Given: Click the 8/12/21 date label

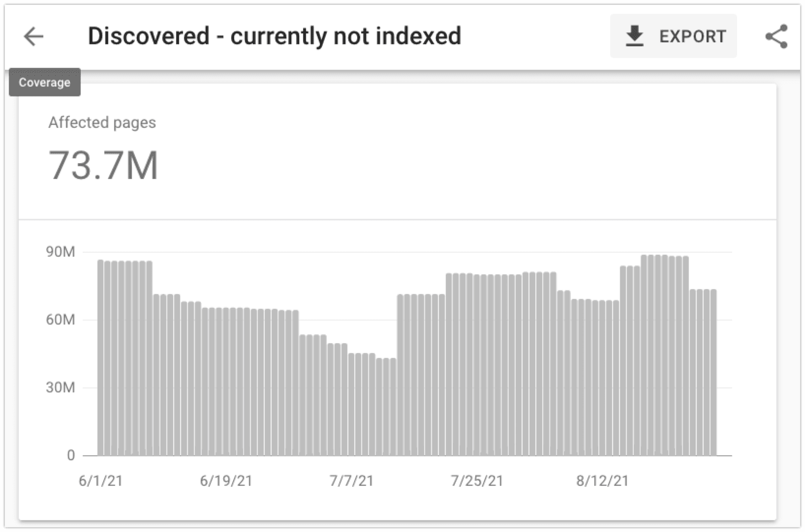Looking at the screenshot, I should tap(602, 480).
